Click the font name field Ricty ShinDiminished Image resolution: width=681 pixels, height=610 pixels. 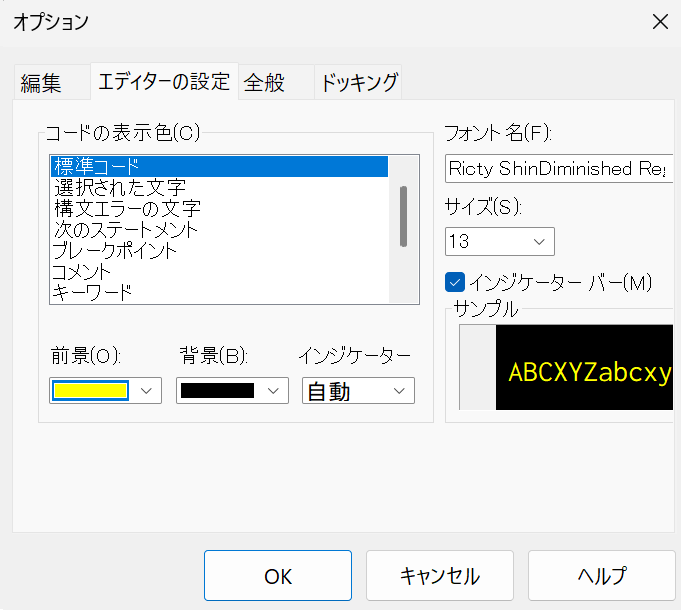(x=559, y=168)
